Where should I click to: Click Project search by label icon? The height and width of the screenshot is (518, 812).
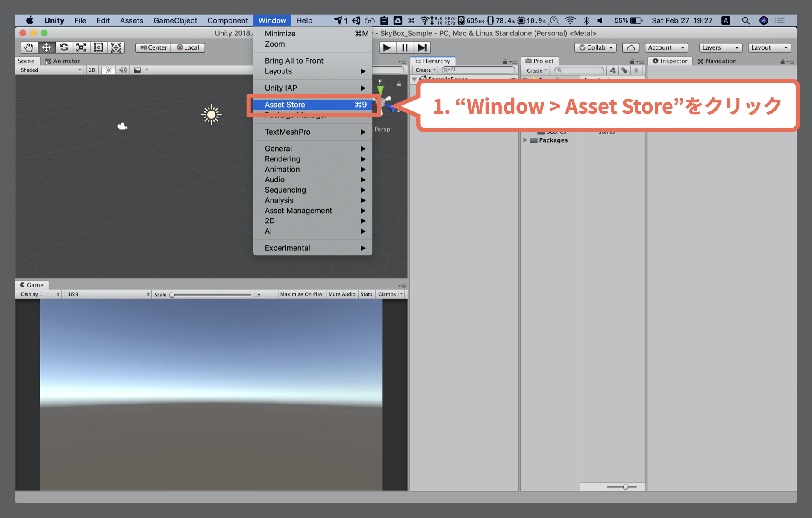pos(624,70)
